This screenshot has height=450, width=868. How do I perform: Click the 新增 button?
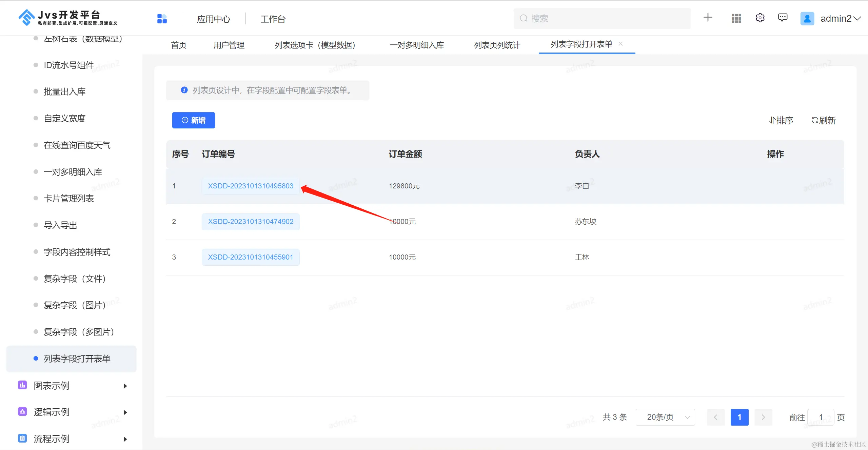(x=193, y=120)
